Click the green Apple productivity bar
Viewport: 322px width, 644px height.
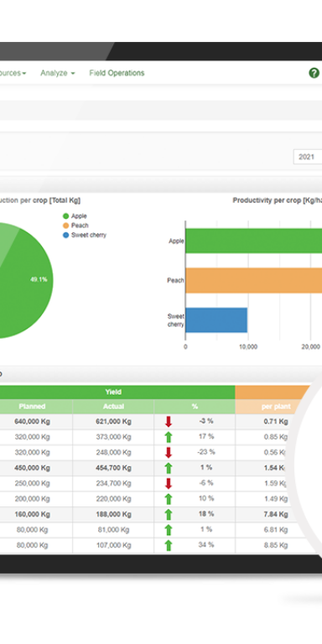click(253, 241)
